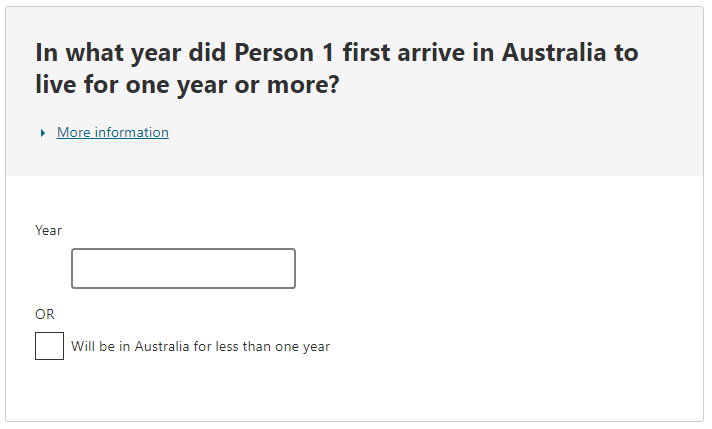The height and width of the screenshot is (429, 712).
Task: Show additional help via More information
Action: pyautogui.click(x=113, y=132)
